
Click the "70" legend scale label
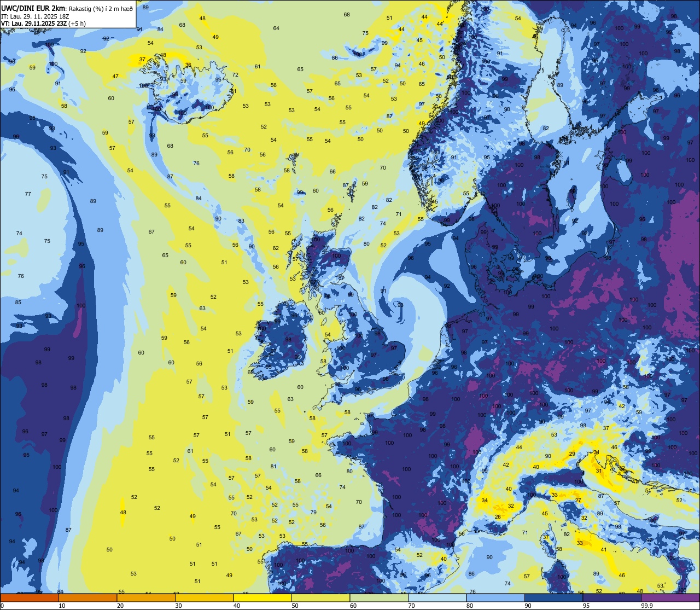pos(412,605)
